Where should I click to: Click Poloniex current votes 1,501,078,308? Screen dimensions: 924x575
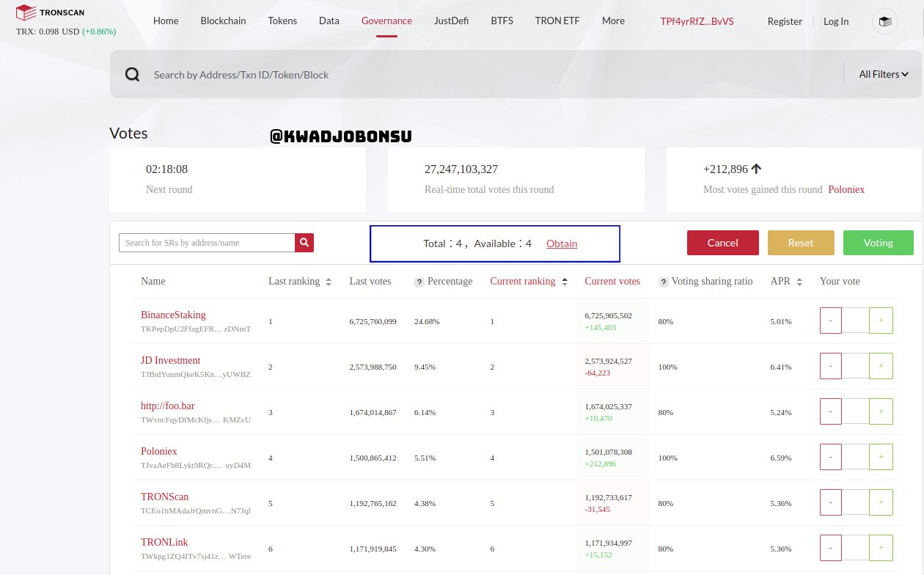pos(609,453)
